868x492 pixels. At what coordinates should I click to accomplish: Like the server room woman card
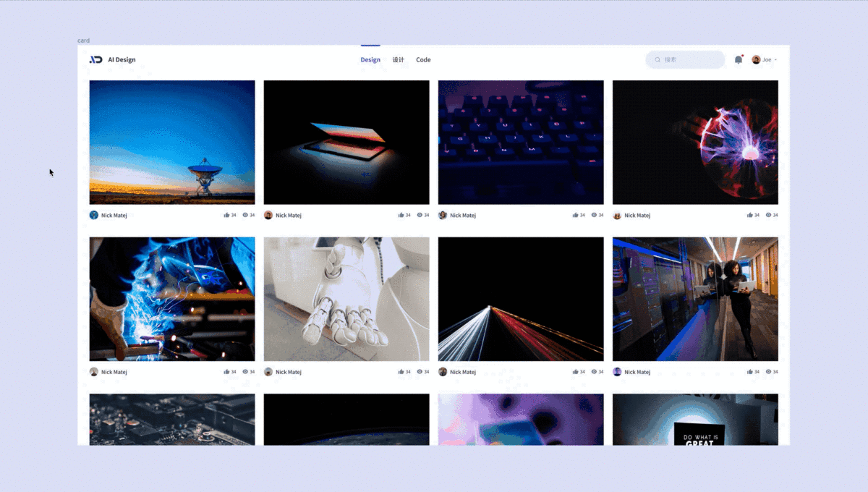750,372
